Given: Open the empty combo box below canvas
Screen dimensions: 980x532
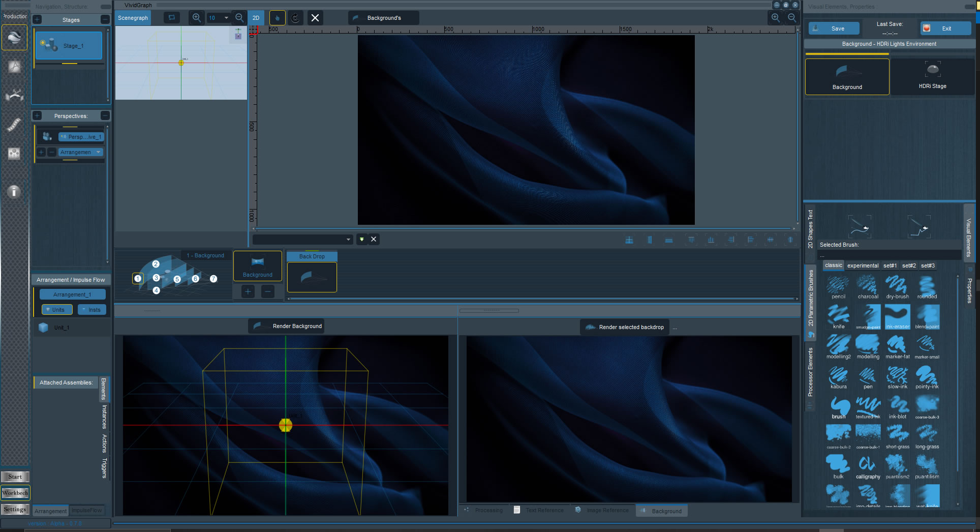Looking at the screenshot, I should point(302,240).
